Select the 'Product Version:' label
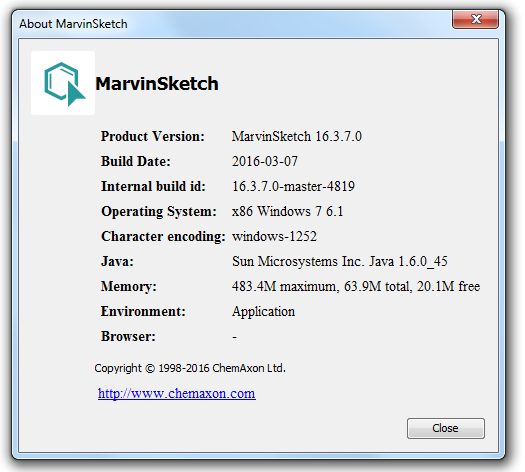 [x=153, y=137]
